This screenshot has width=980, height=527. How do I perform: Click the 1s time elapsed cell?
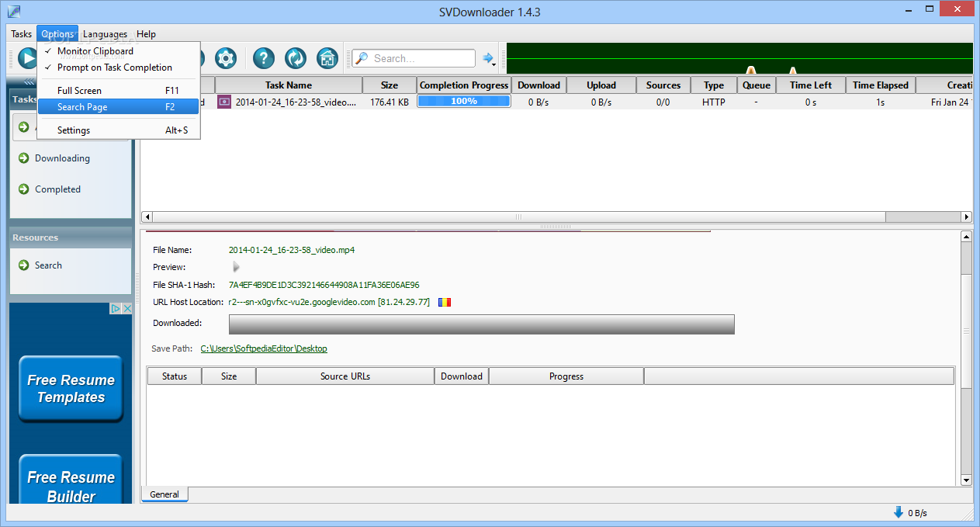coord(881,102)
